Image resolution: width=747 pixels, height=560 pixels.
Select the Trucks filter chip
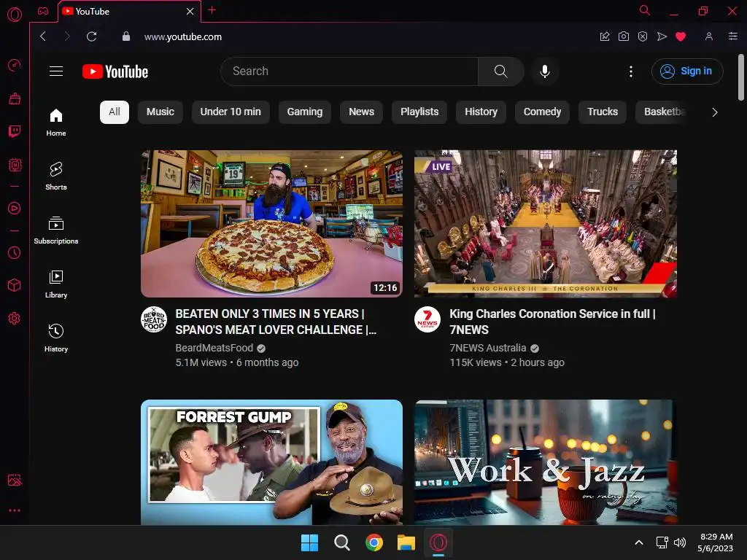[x=602, y=112]
